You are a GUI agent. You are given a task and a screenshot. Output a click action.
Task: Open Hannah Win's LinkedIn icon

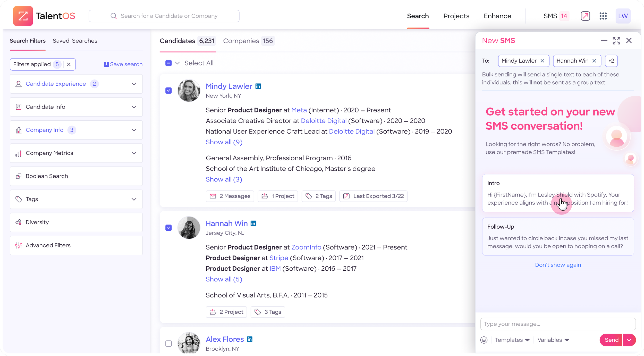(253, 223)
